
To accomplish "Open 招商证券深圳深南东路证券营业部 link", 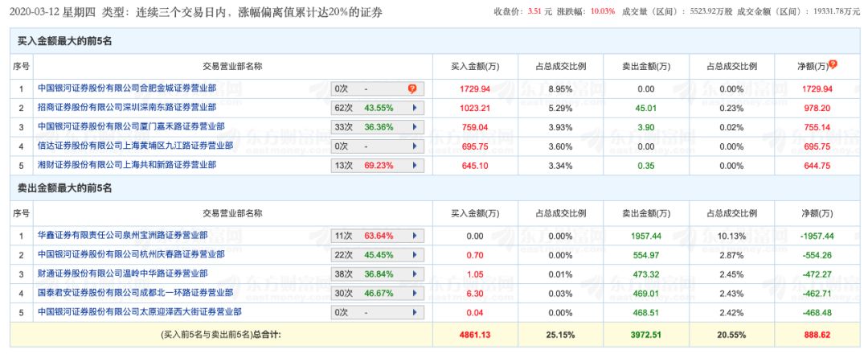I will point(127,107).
